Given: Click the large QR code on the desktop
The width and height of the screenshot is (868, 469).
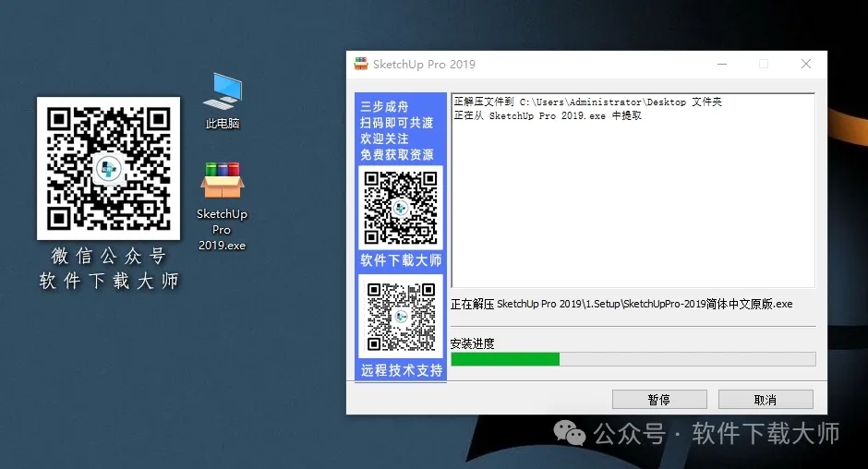Looking at the screenshot, I should (x=108, y=168).
